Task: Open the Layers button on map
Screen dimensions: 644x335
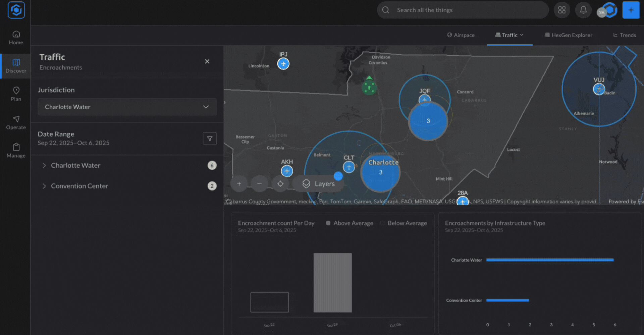Action: (318, 184)
